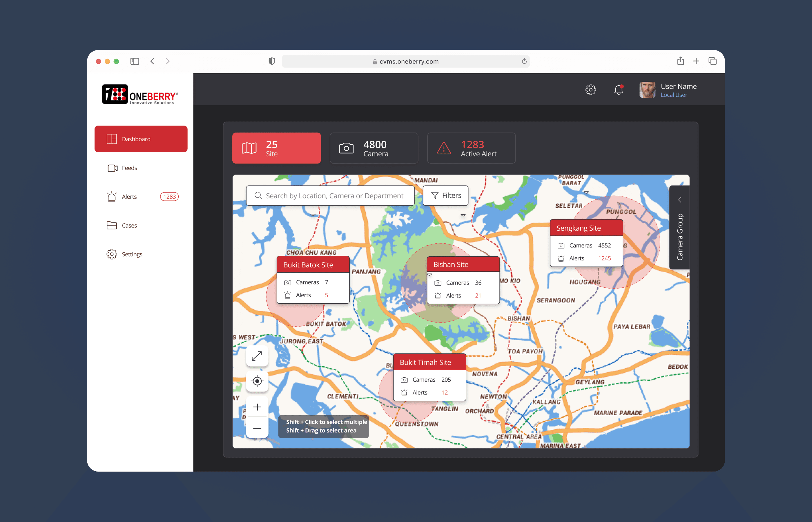This screenshot has width=812, height=522.
Task: Show the browser tab overview icon
Action: [x=712, y=61]
